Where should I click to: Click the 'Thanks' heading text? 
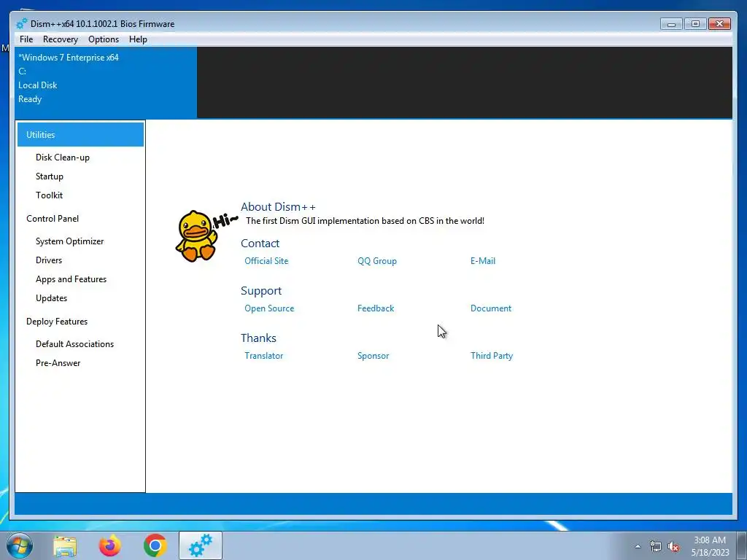click(258, 338)
